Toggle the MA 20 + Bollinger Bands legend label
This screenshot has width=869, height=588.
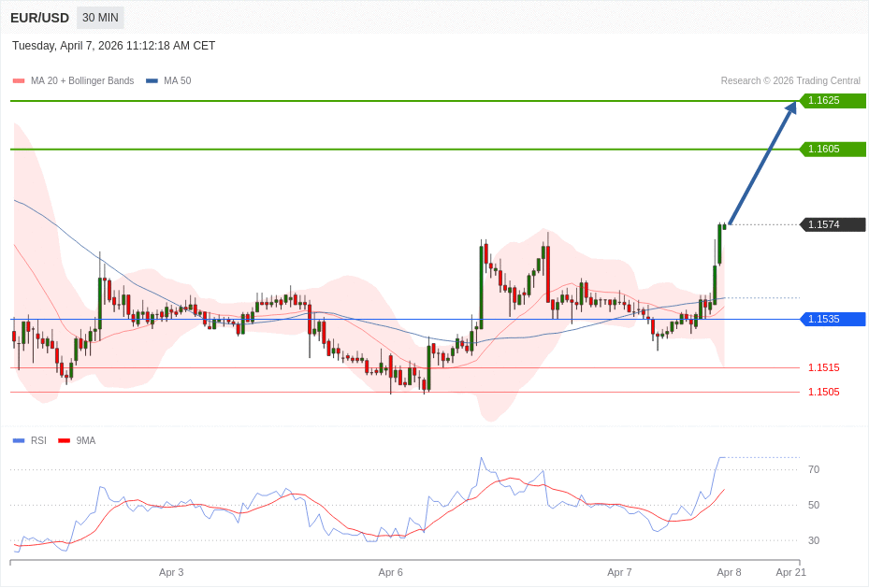pyautogui.click(x=82, y=81)
